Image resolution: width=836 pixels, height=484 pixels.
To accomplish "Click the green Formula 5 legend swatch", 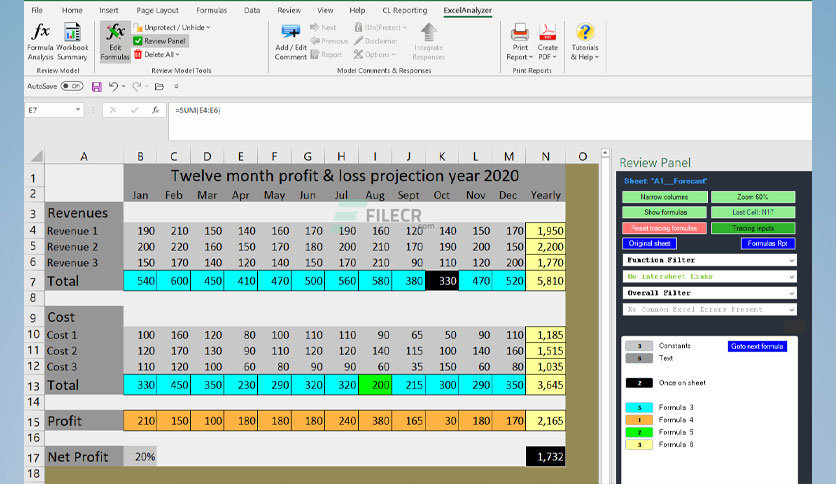I will coord(639,432).
